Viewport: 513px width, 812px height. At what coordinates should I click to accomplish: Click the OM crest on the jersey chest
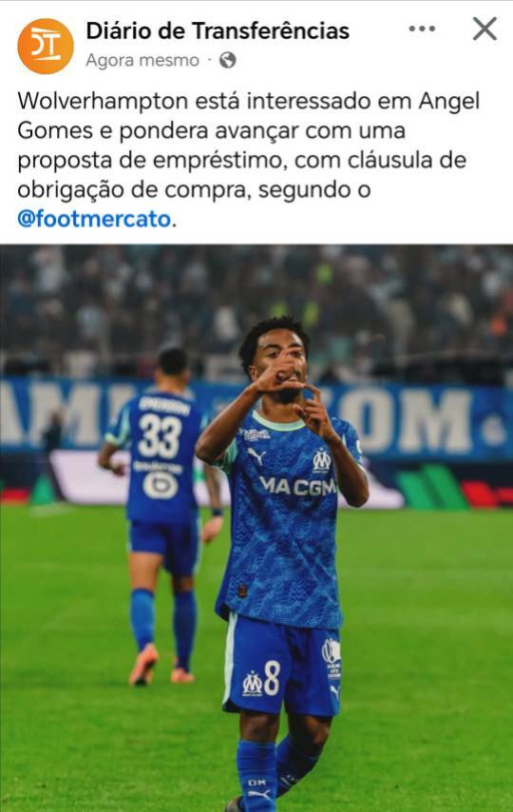pyautogui.click(x=321, y=460)
